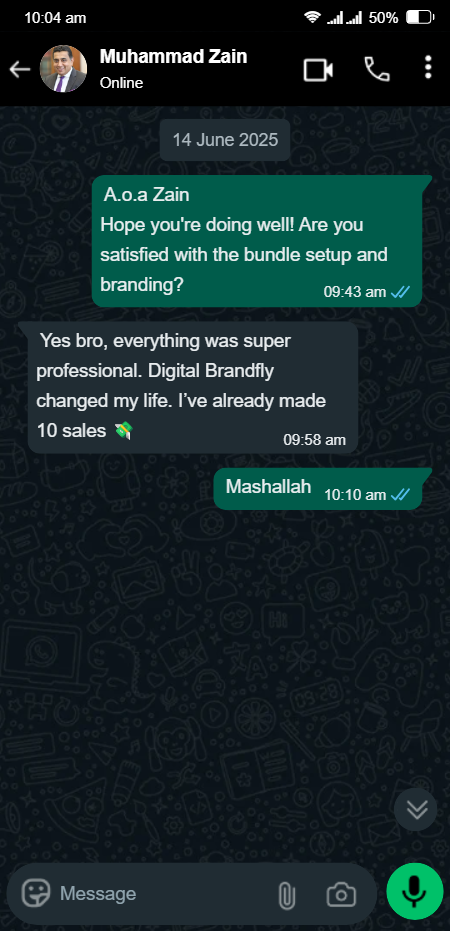
Task: Start a video call with Muhammad Zain
Action: point(318,70)
